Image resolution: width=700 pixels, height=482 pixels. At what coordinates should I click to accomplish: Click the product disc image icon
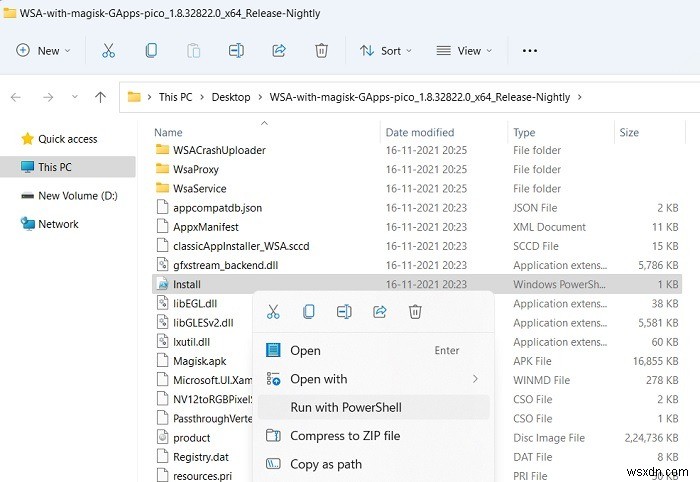pyautogui.click(x=162, y=437)
